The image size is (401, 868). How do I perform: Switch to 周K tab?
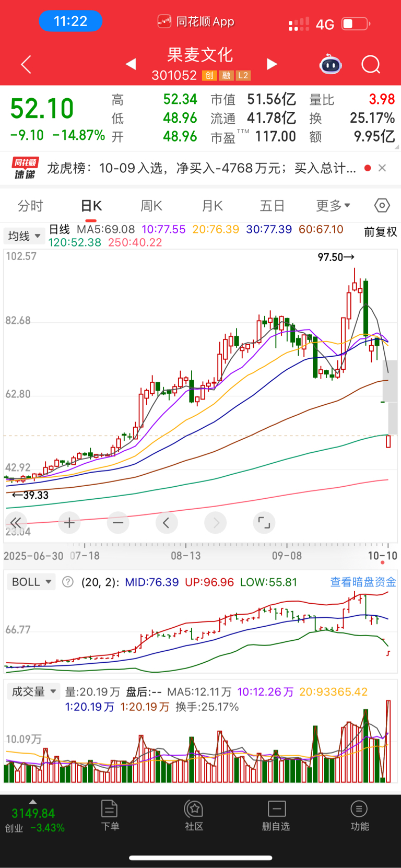(151, 206)
